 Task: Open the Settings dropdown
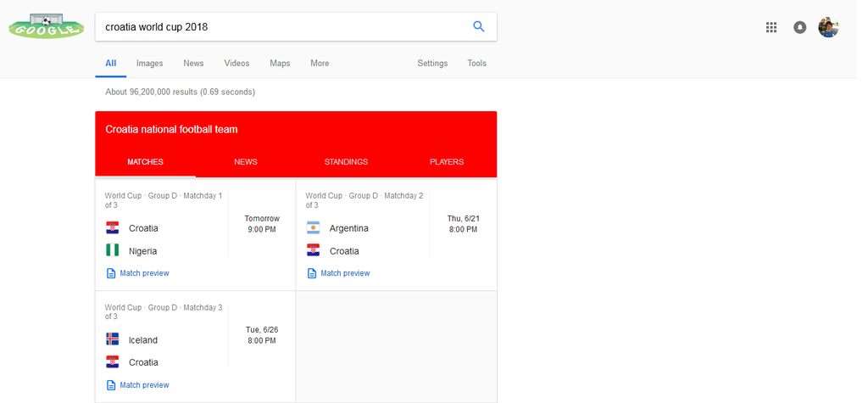pos(432,64)
